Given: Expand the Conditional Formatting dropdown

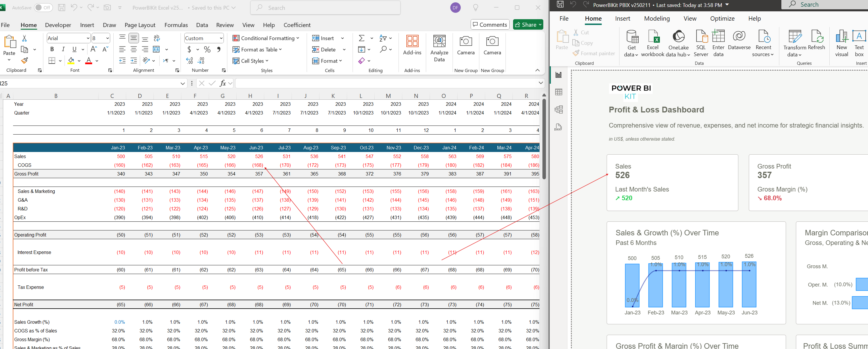Looking at the screenshot, I should tap(266, 38).
